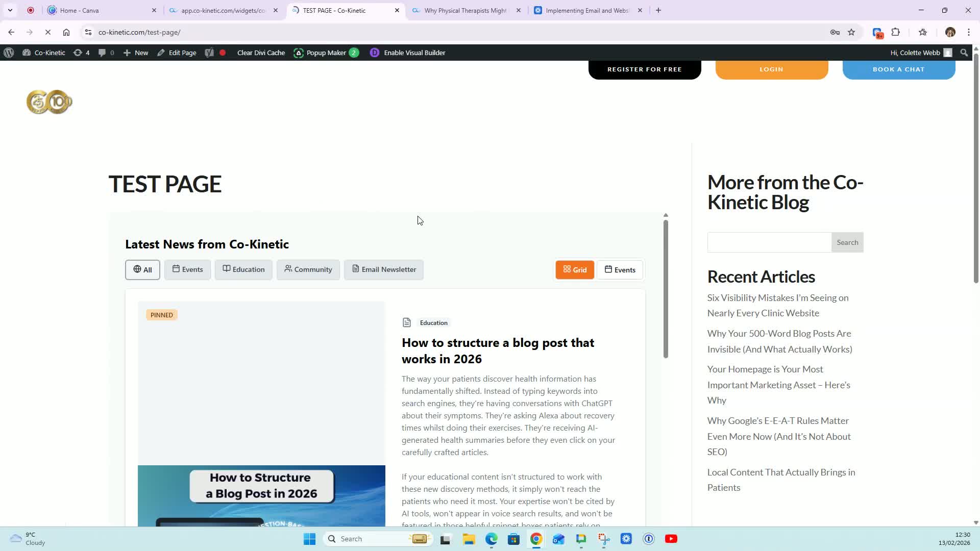Screen dimensions: 980x551
Task: Add New content from admin bar
Action: [136, 53]
